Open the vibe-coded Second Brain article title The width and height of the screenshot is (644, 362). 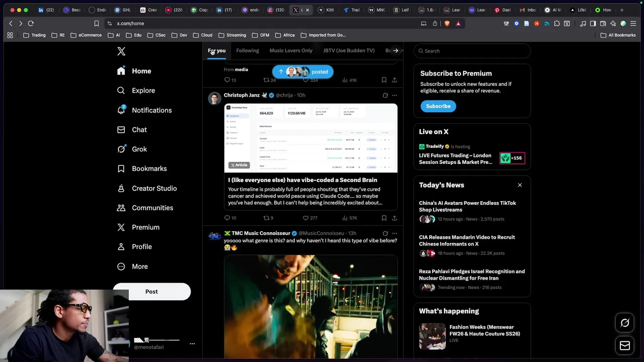302,180
